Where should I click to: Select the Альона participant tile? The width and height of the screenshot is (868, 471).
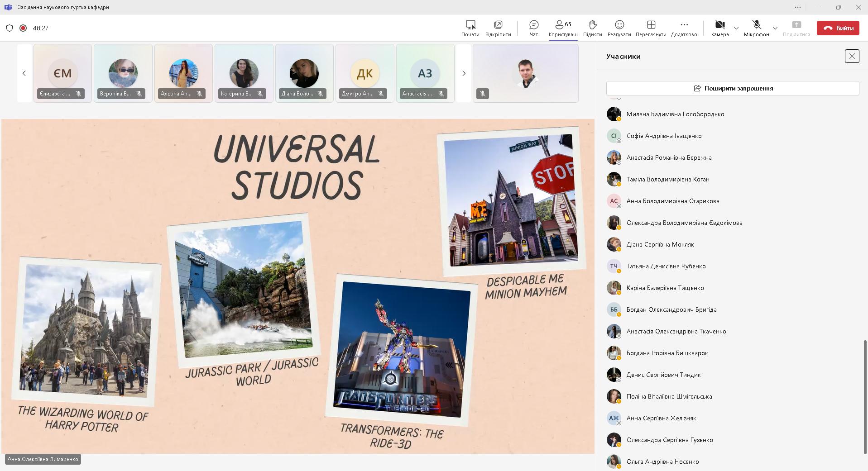click(x=183, y=73)
